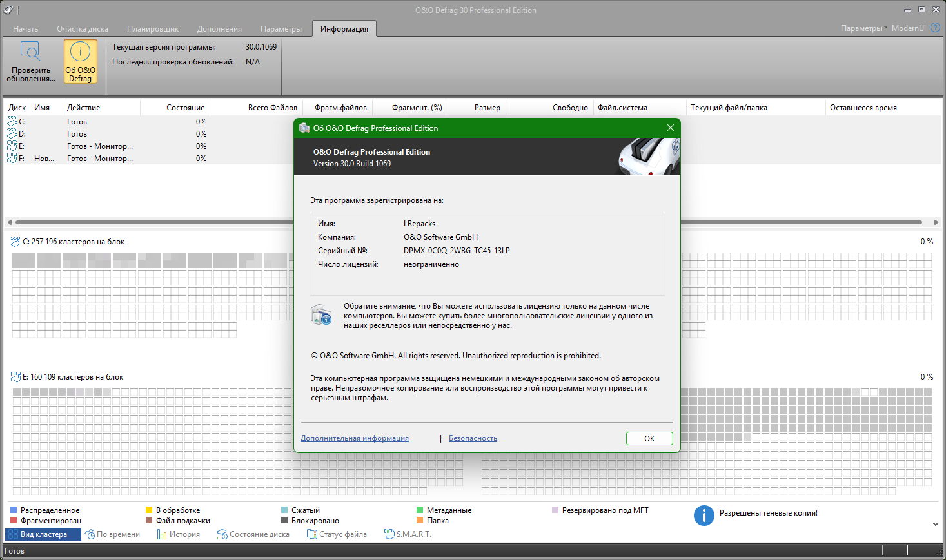Click the Фрагментирован red legend swatch
This screenshot has width=946, height=560.
tap(14, 521)
